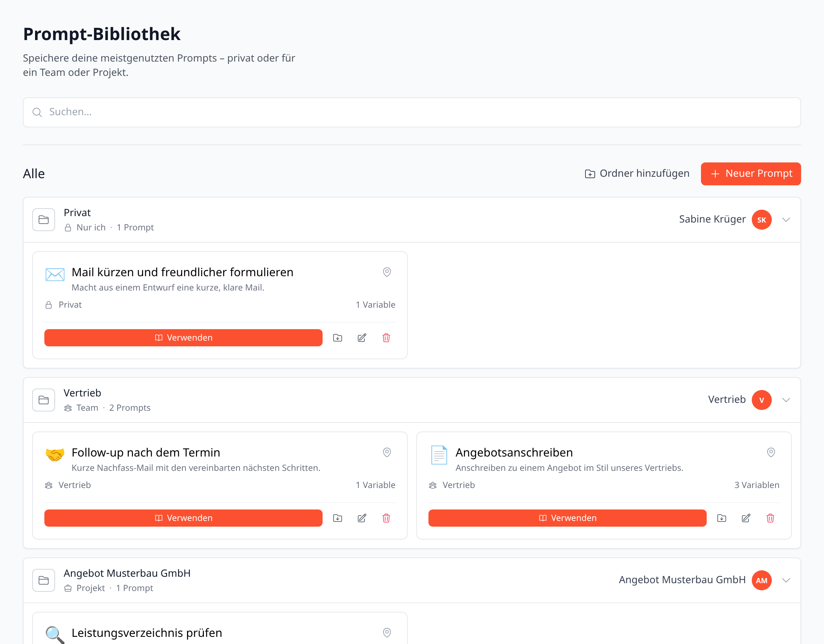Image resolution: width=824 pixels, height=644 pixels.
Task: Click the AM avatar for Angebot Musterbau
Action: click(x=761, y=580)
